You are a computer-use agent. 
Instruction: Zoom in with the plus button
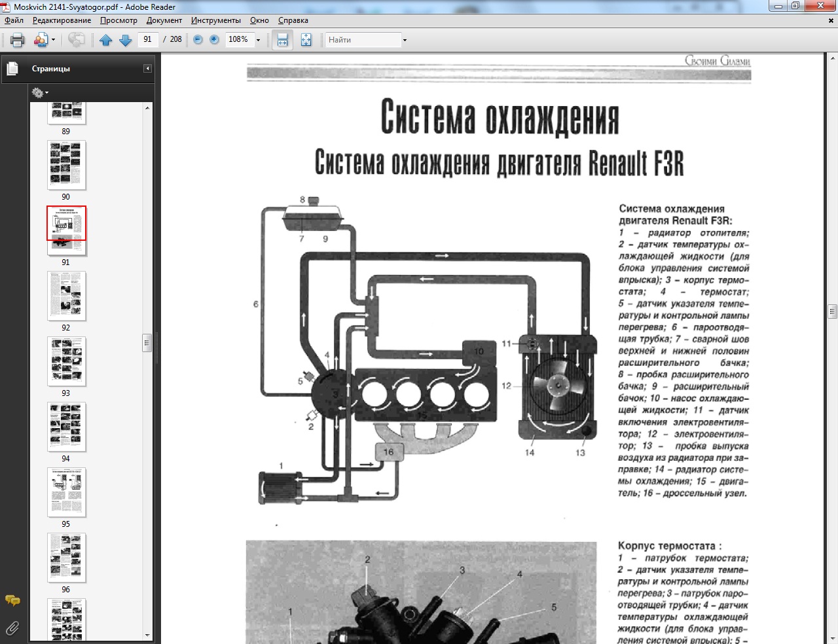(x=214, y=40)
